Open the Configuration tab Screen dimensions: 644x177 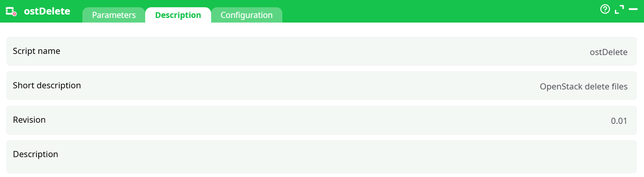246,15
